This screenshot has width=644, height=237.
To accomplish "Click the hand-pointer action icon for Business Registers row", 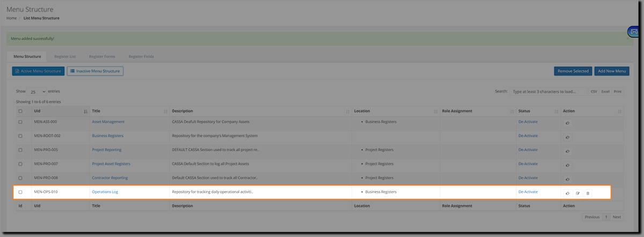I will [568, 137].
